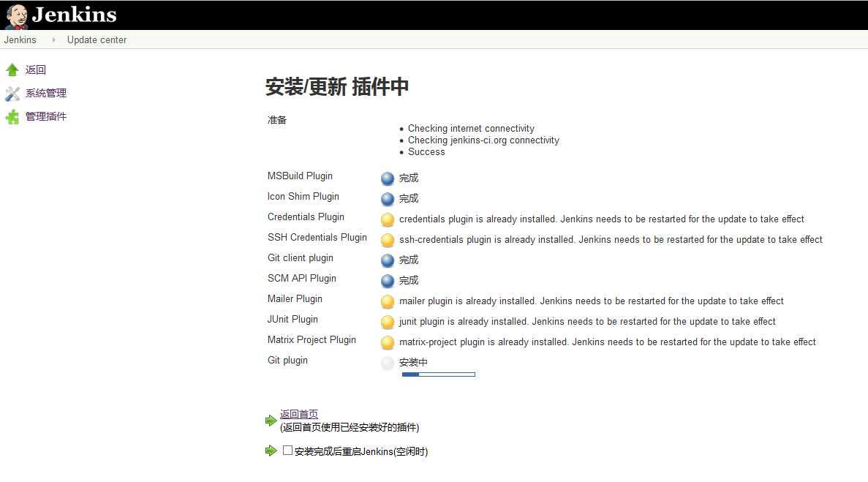Image resolution: width=868 pixels, height=482 pixels.
Task: Go back via 返回 sidebar link
Action: (35, 69)
